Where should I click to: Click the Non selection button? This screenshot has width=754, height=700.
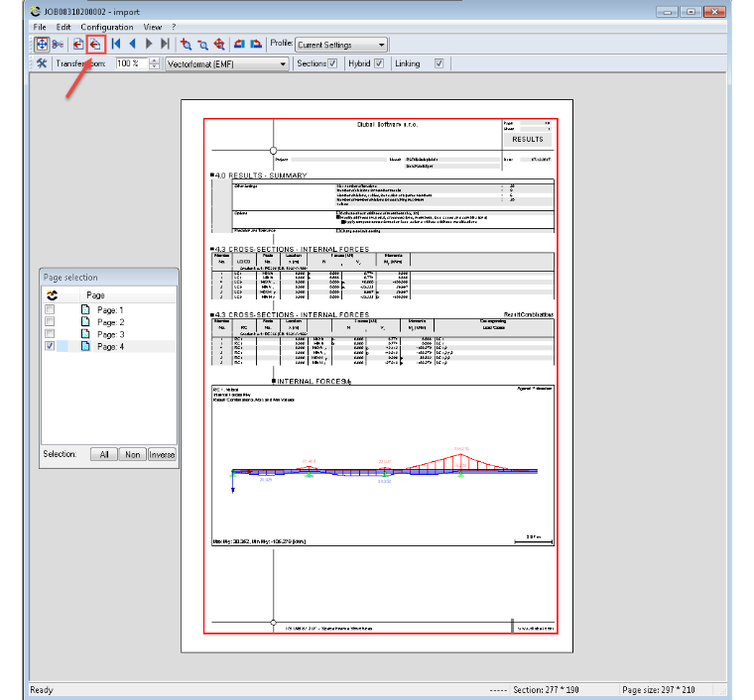[133, 454]
